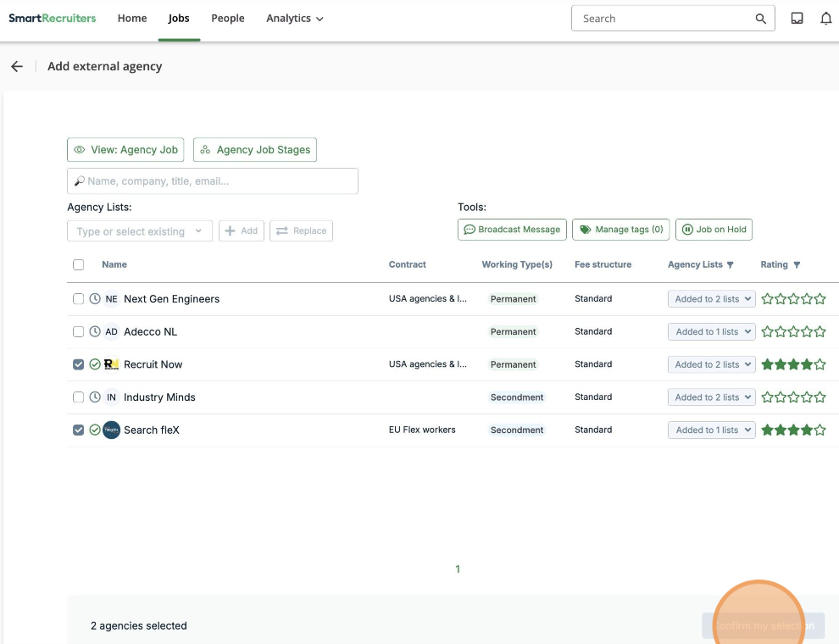Go back using the left arrow

(17, 66)
